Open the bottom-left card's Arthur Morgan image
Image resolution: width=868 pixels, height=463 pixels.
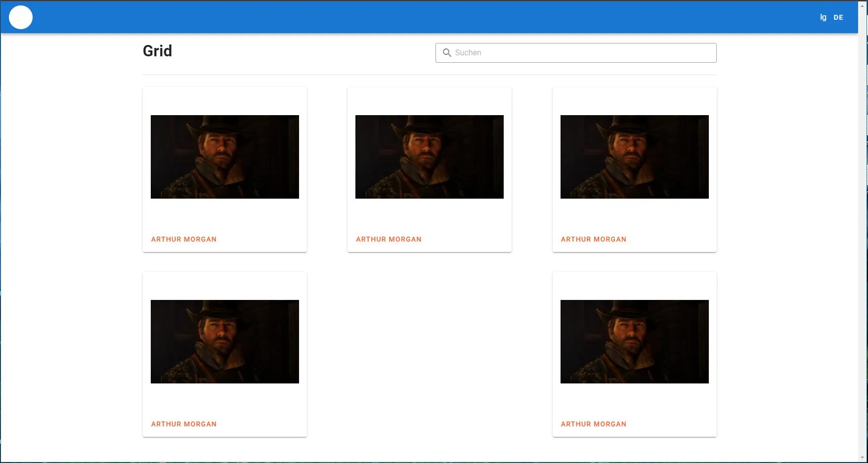click(x=225, y=341)
